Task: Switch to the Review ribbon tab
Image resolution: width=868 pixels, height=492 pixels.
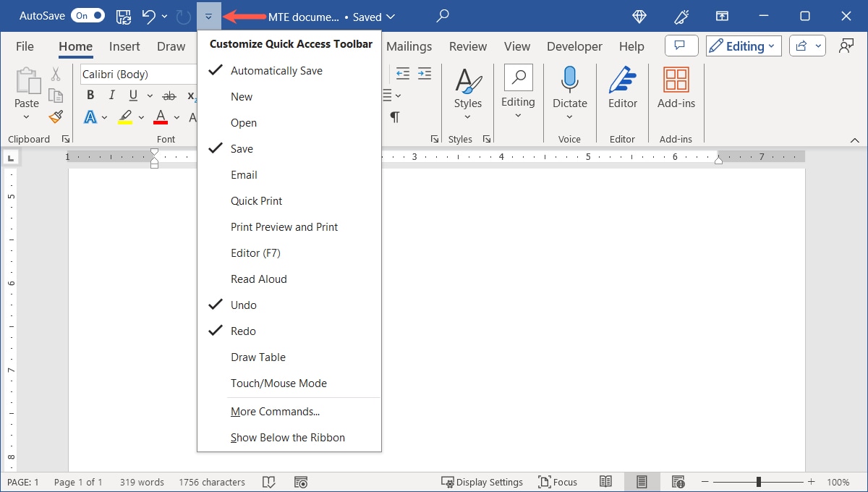Action: (x=467, y=46)
